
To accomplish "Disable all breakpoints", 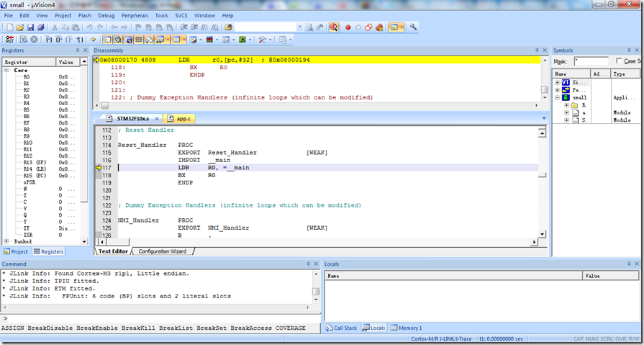I will tap(368, 27).
